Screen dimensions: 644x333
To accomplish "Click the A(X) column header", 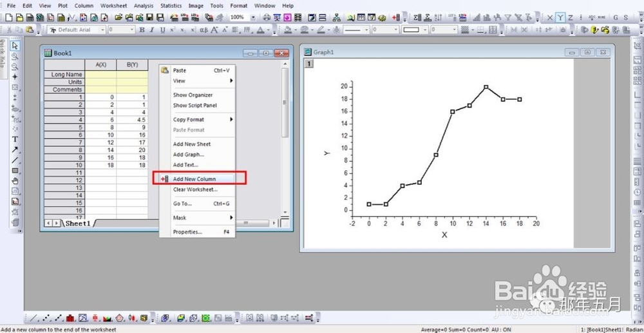I will click(x=100, y=65).
